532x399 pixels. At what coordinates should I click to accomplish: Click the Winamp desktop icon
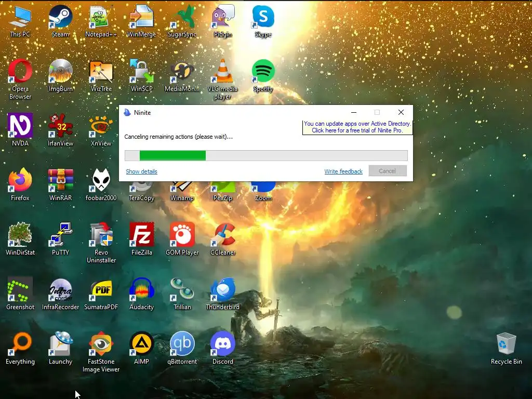pyautogui.click(x=182, y=192)
